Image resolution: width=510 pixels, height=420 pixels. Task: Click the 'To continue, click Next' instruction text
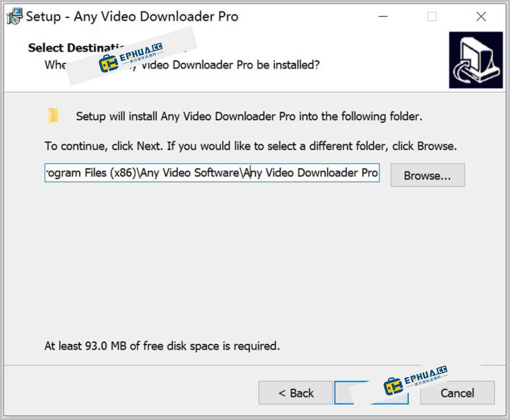point(250,146)
